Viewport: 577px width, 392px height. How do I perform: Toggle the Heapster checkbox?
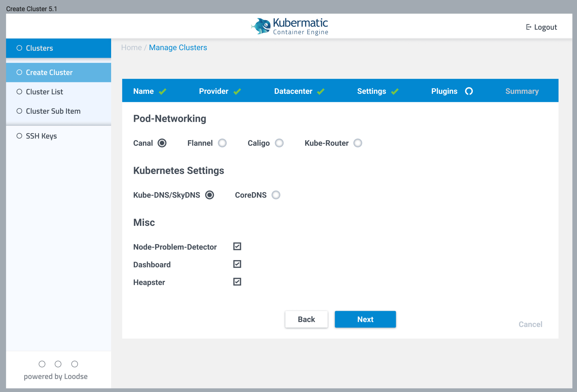[x=237, y=282]
